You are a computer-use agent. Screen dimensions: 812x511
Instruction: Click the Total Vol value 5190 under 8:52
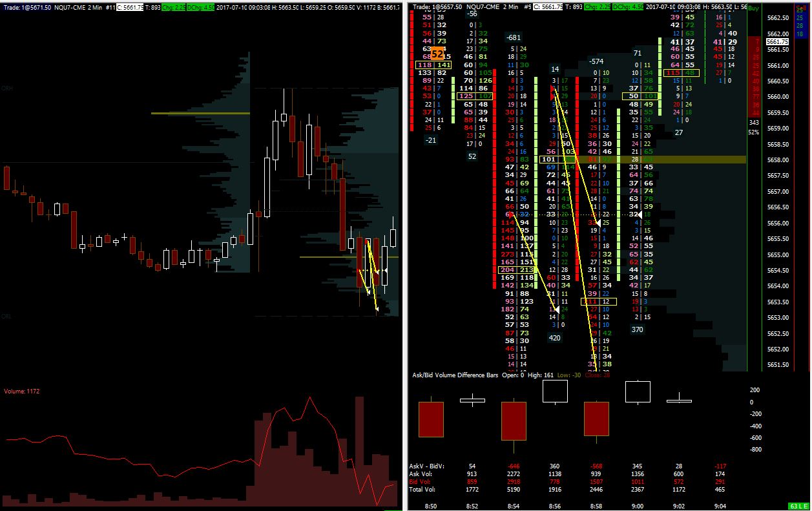click(515, 489)
